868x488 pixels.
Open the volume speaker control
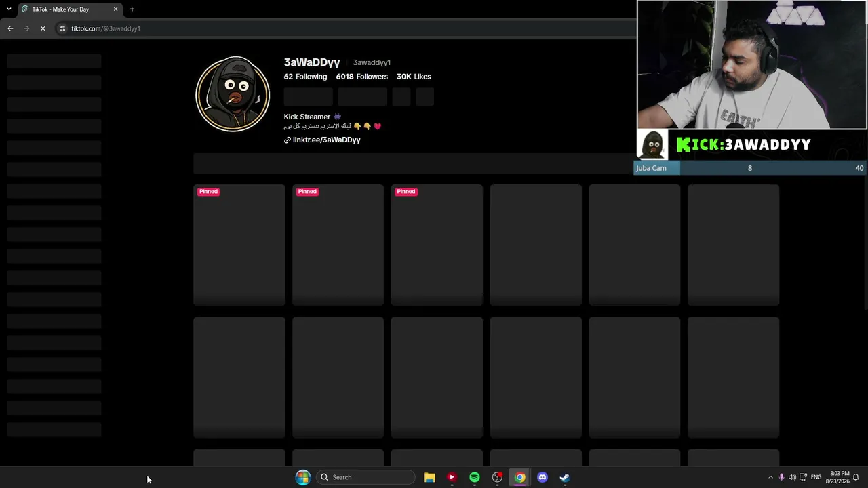coord(792,477)
